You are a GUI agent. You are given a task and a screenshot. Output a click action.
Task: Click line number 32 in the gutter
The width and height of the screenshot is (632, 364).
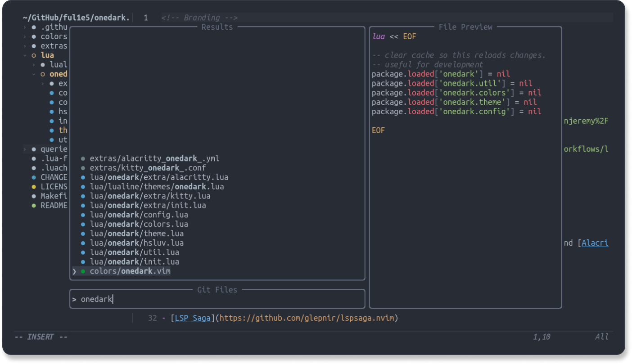tap(153, 318)
